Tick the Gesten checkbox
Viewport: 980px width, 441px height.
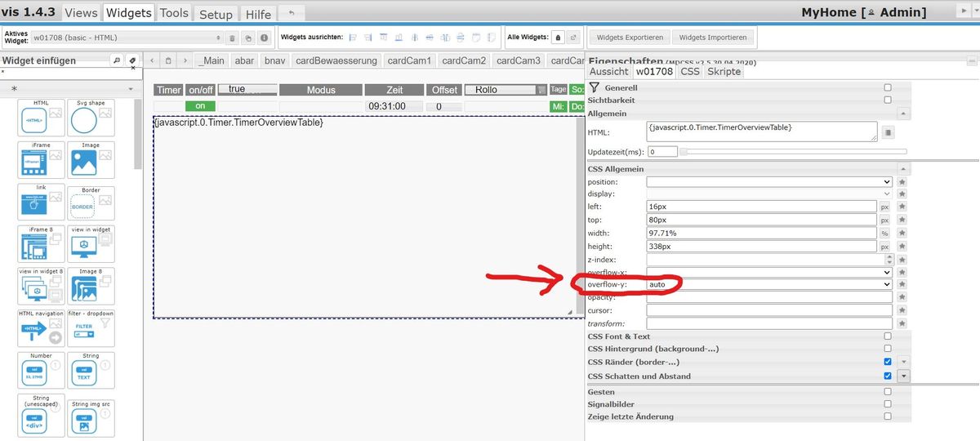pyautogui.click(x=888, y=391)
